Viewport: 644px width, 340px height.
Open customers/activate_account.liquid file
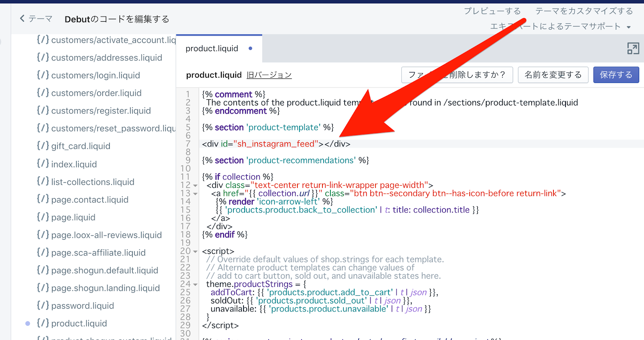point(114,40)
